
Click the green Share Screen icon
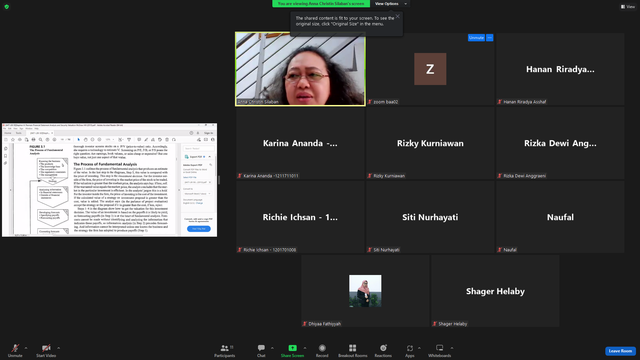[292, 348]
